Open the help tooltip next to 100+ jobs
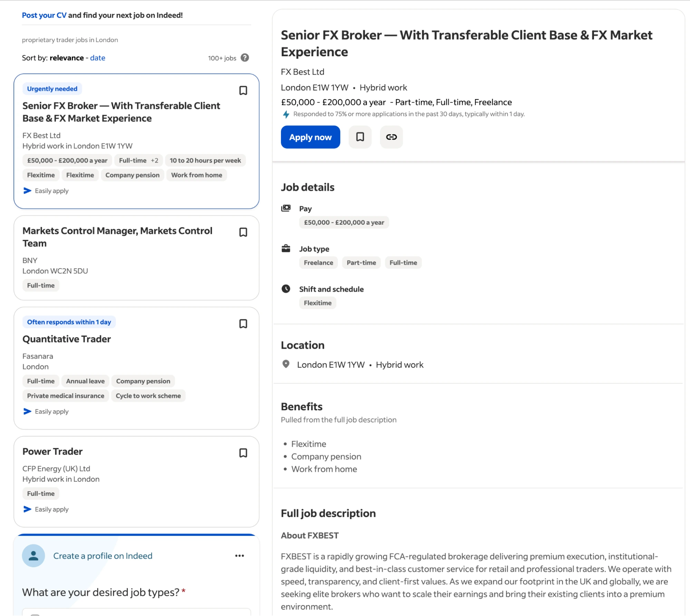The width and height of the screenshot is (690, 616). (x=244, y=58)
